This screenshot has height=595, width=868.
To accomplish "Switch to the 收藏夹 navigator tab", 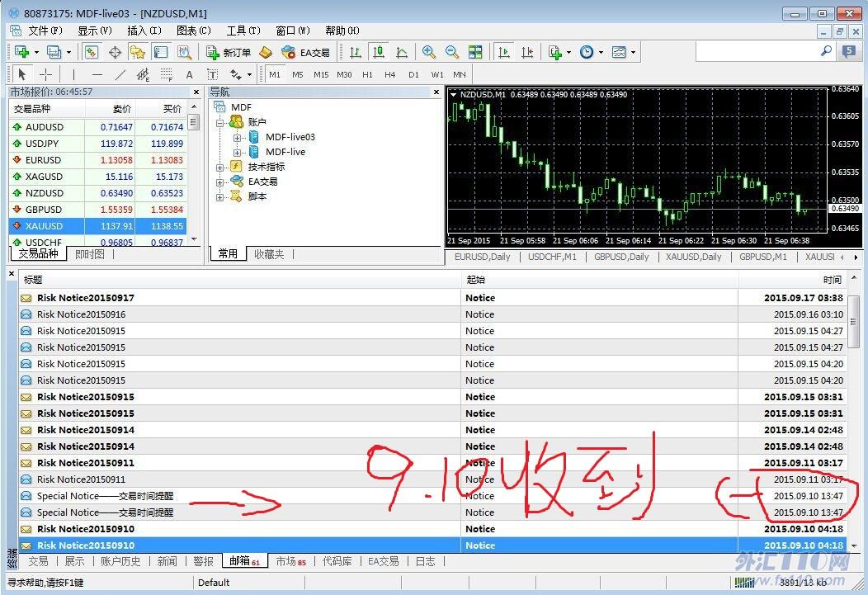I will click(x=269, y=254).
